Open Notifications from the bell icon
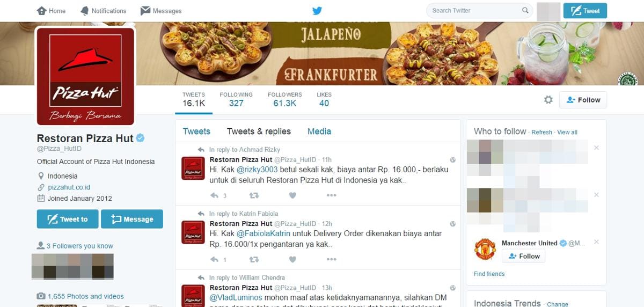The width and height of the screenshot is (644, 307). [x=103, y=11]
